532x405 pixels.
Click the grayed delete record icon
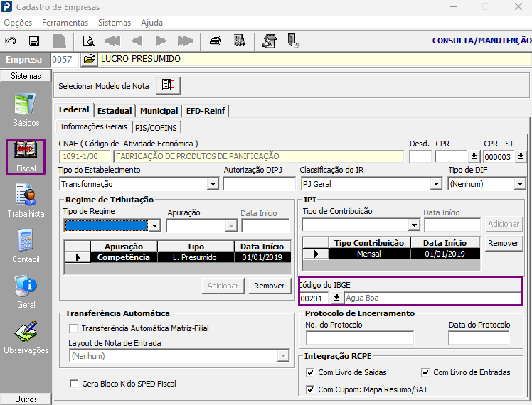coord(59,41)
